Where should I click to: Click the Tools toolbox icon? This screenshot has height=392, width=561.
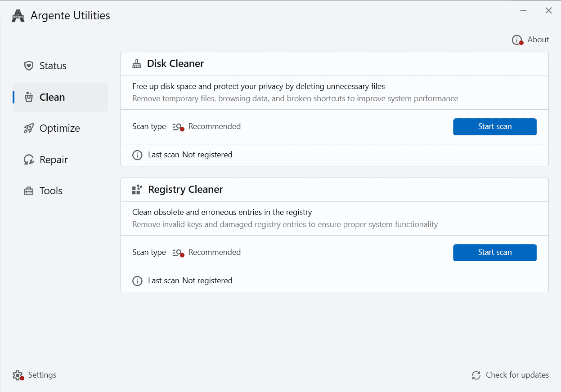pos(29,191)
